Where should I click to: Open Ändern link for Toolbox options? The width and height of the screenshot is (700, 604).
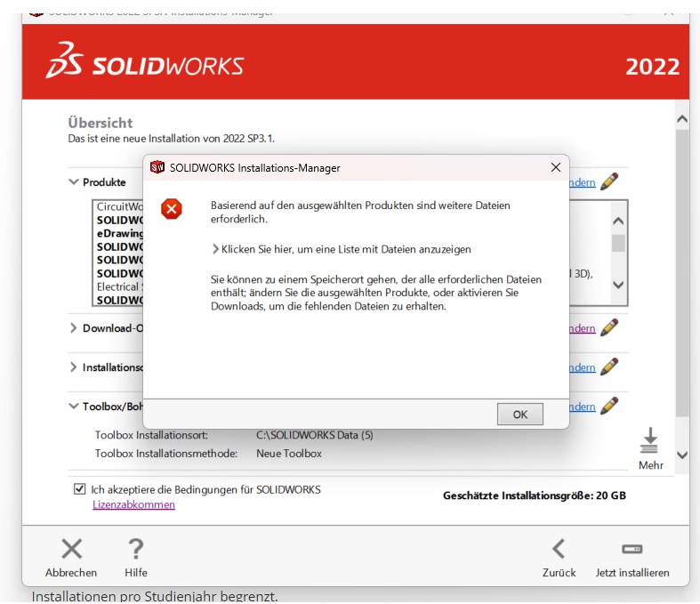[x=583, y=407]
